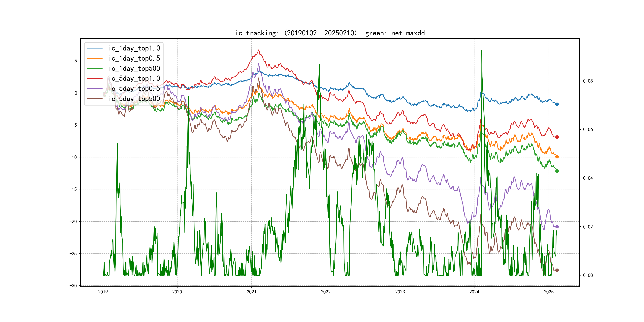The width and height of the screenshot is (644, 322).
Task: Click the red ic_5day_top1.0 legend line
Action: click(x=95, y=78)
